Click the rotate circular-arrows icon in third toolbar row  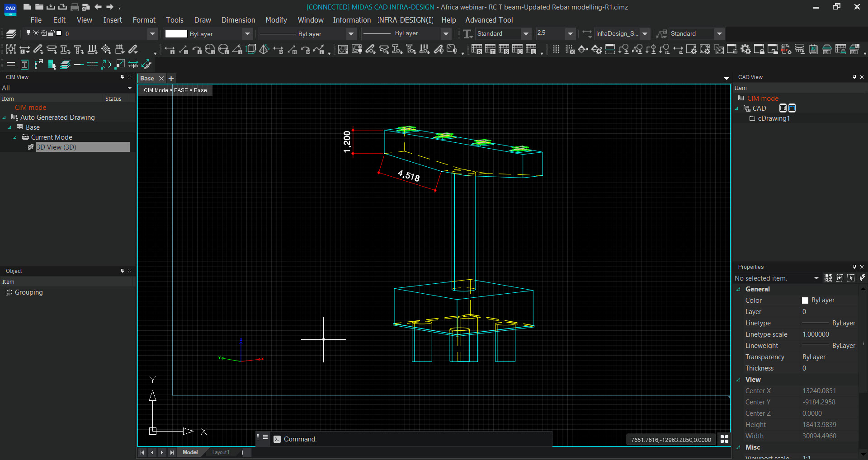tap(106, 65)
